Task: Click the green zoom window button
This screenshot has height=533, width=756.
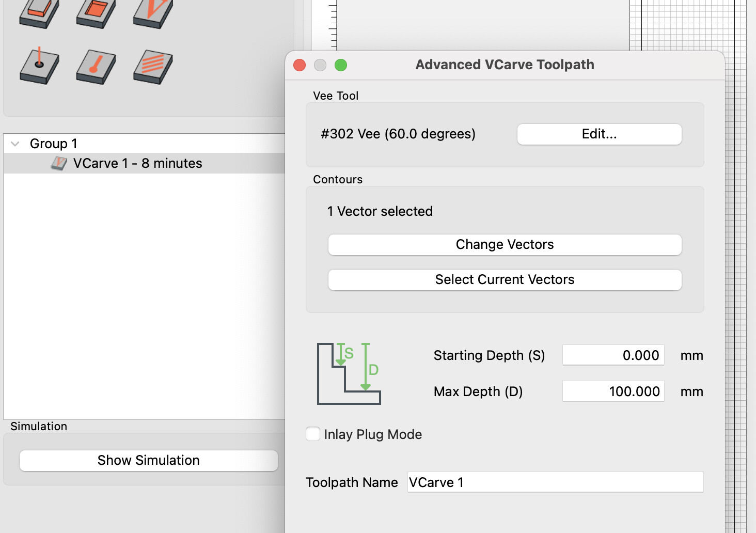Action: click(341, 65)
